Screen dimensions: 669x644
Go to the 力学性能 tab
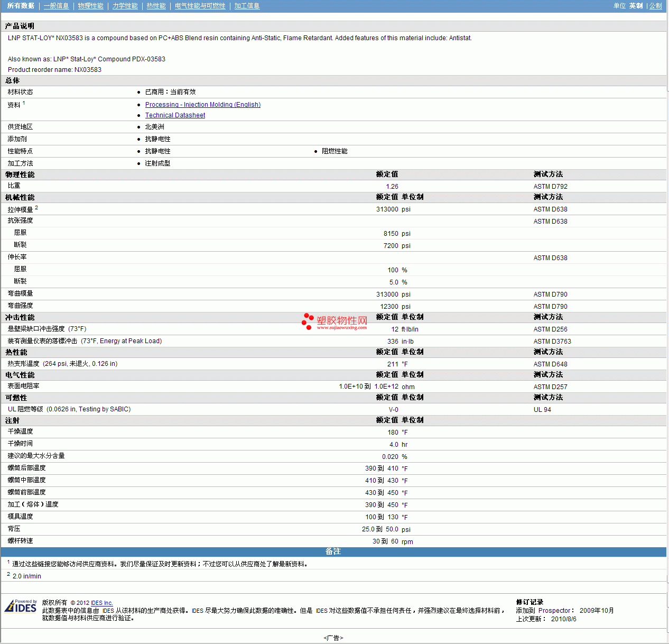(125, 6)
